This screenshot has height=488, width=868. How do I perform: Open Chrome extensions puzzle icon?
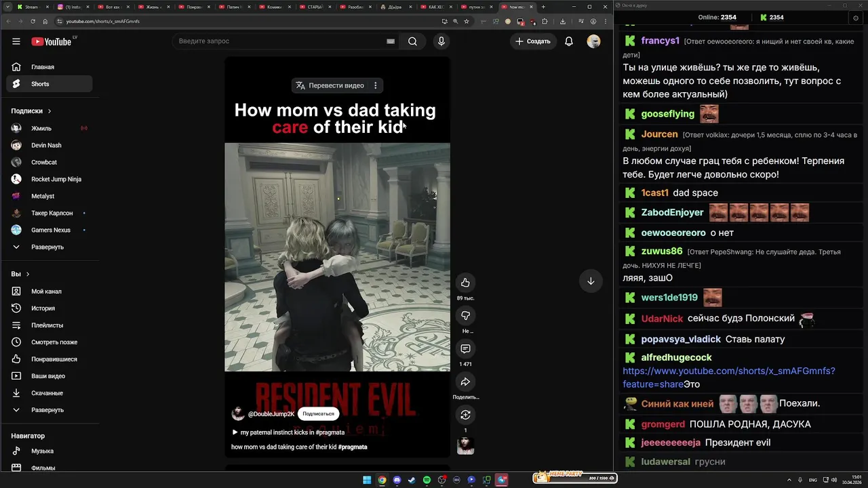[545, 21]
